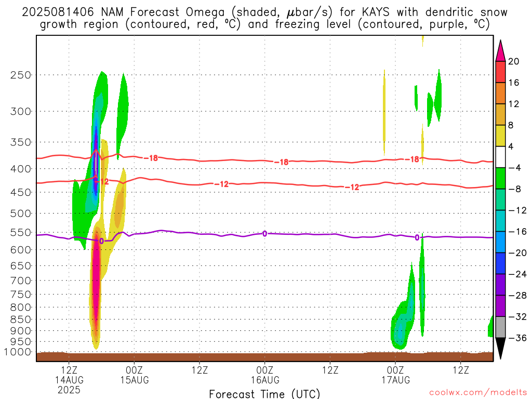Click the dark blue -24 to -20 colorbar swatch
The height and width of the screenshot is (399, 532).
tap(500, 263)
